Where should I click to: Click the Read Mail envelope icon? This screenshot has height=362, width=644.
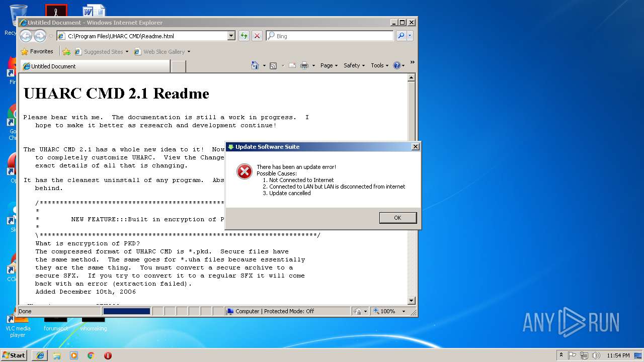click(x=292, y=65)
